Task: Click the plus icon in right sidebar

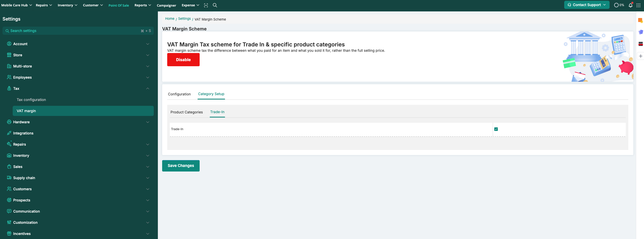Action: click(640, 56)
